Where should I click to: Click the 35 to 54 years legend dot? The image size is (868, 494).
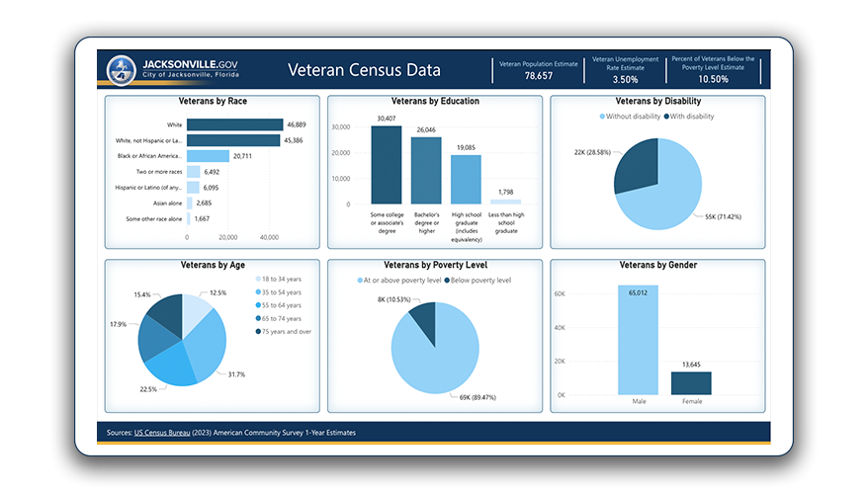pyautogui.click(x=258, y=292)
